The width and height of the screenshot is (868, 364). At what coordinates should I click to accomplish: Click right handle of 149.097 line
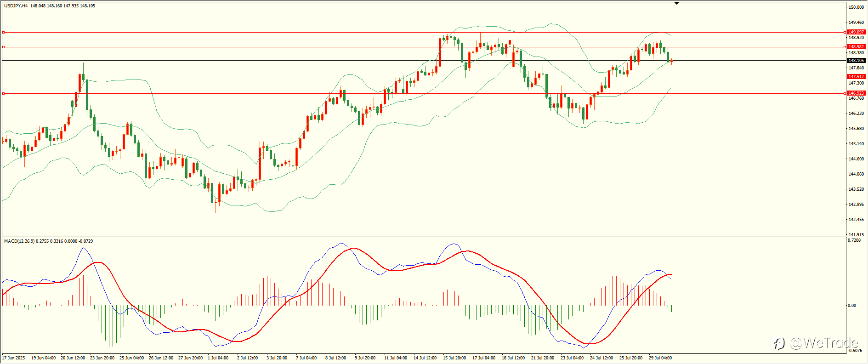845,33
